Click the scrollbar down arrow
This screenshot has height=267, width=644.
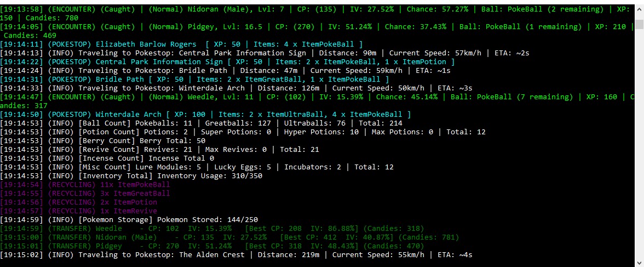[x=640, y=263]
